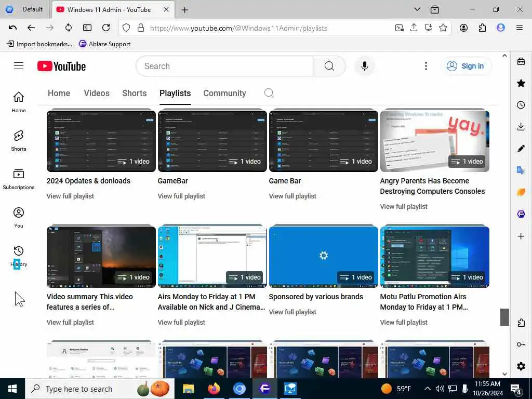Viewport: 532px width, 399px height.
Task: Open history clock in right sidebar
Action: click(x=521, y=105)
